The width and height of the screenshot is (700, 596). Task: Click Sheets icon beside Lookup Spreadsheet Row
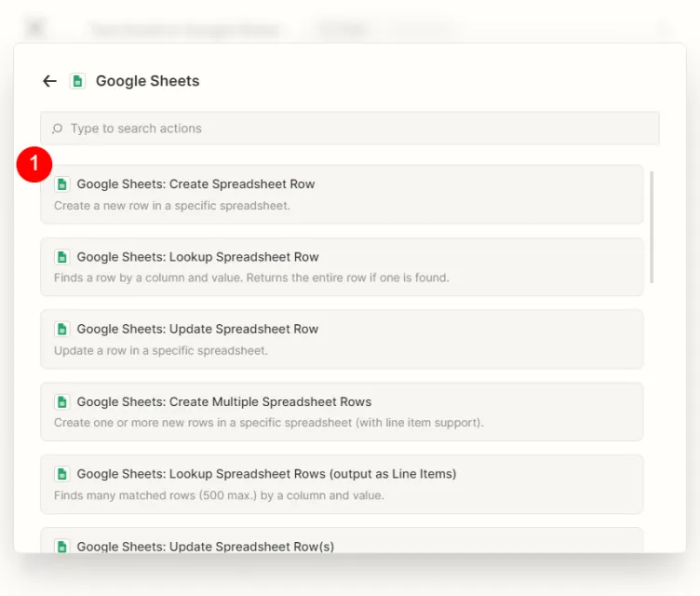tap(62, 257)
